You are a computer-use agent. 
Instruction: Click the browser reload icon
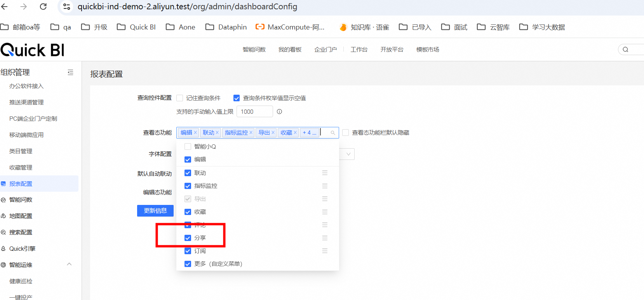tap(44, 7)
